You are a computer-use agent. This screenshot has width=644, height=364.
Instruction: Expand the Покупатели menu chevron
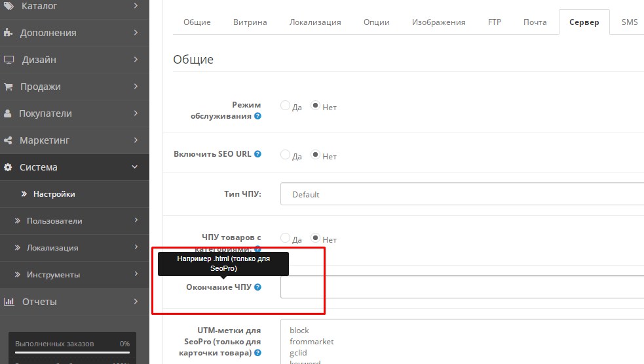(x=136, y=113)
